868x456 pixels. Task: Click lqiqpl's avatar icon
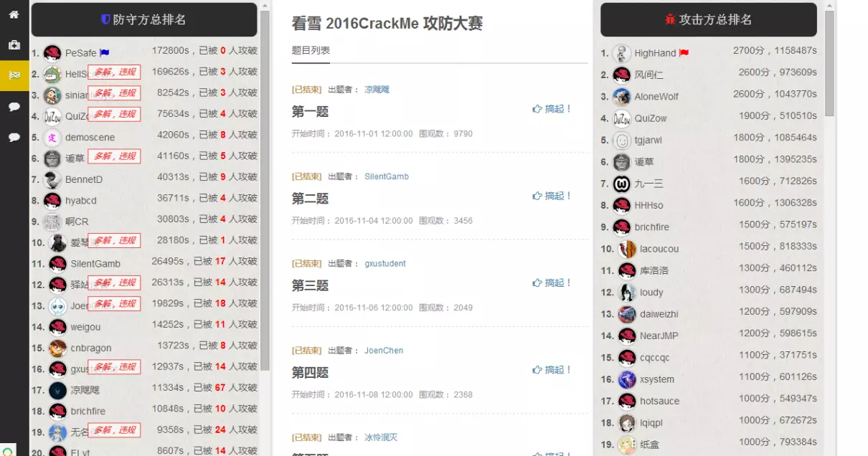point(627,423)
